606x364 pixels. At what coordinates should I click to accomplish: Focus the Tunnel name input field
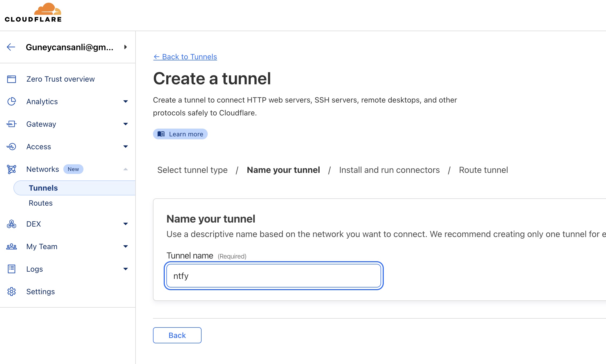click(274, 276)
